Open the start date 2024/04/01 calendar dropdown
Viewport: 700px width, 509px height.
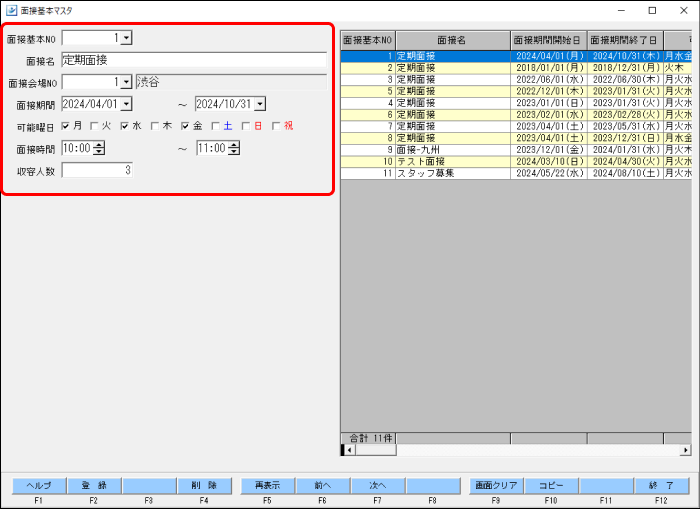pos(126,104)
